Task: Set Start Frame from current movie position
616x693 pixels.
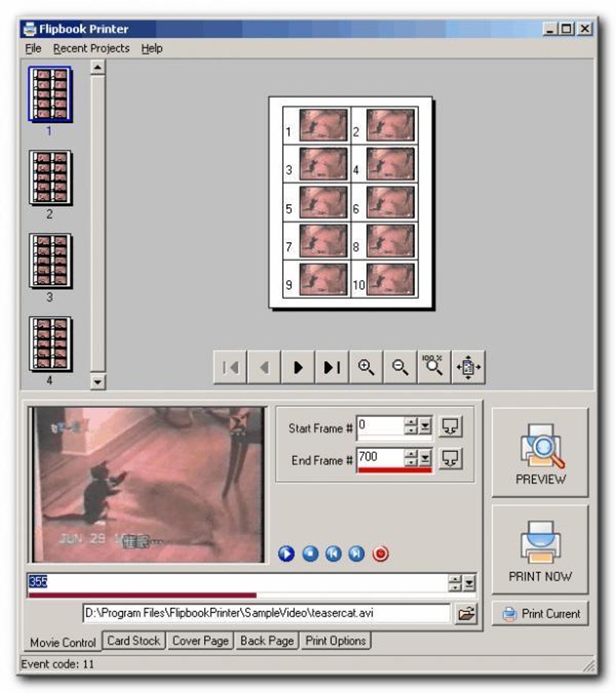Action: pos(450,427)
